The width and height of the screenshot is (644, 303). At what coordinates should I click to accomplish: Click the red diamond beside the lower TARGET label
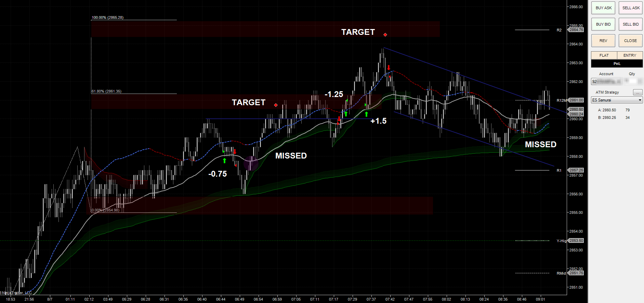click(276, 105)
